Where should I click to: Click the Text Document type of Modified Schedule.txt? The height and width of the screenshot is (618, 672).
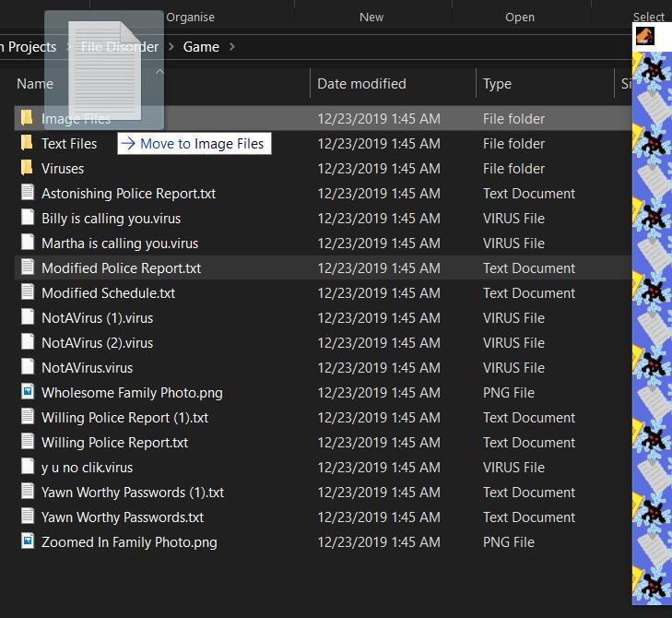(x=529, y=293)
